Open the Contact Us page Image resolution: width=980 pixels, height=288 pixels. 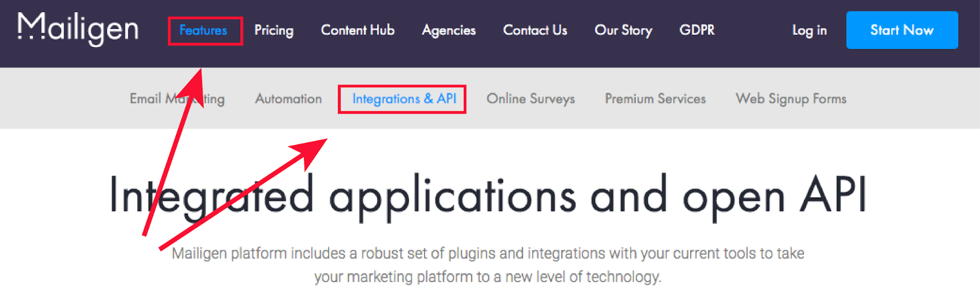[535, 30]
